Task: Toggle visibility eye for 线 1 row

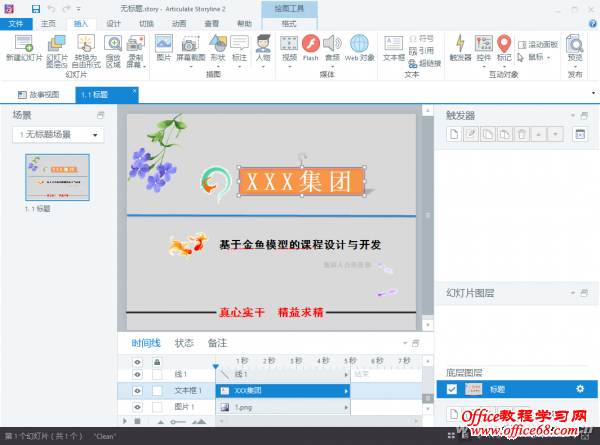Action: pos(138,375)
